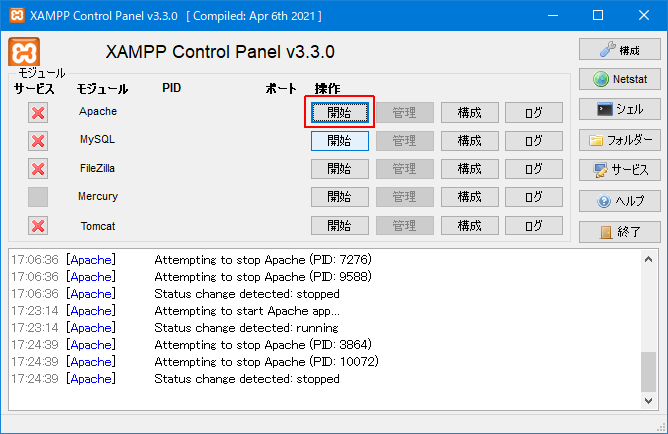The height and width of the screenshot is (434, 668).
Task: Toggle the MySQL service red X box
Action: 38,141
